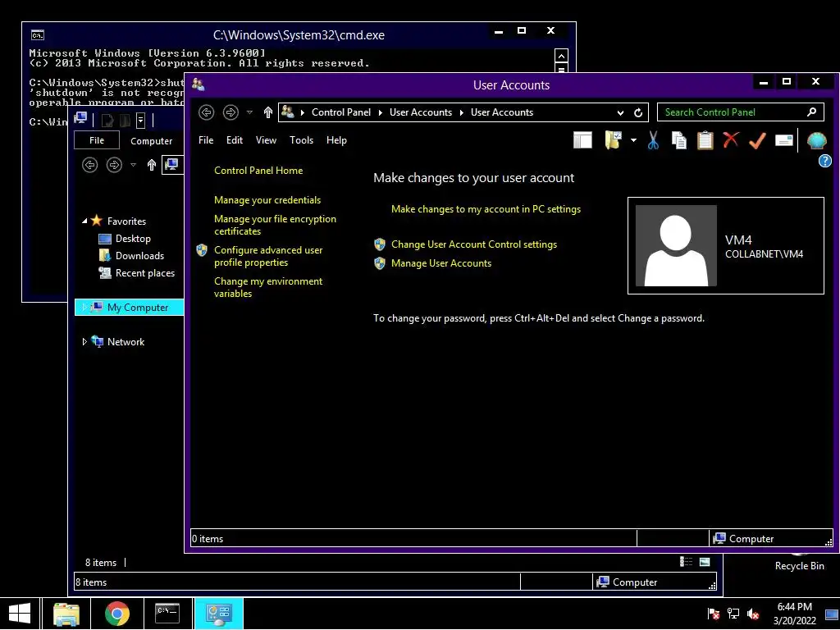Click the red X Delete icon
Image resolution: width=840 pixels, height=630 pixels.
(x=731, y=139)
